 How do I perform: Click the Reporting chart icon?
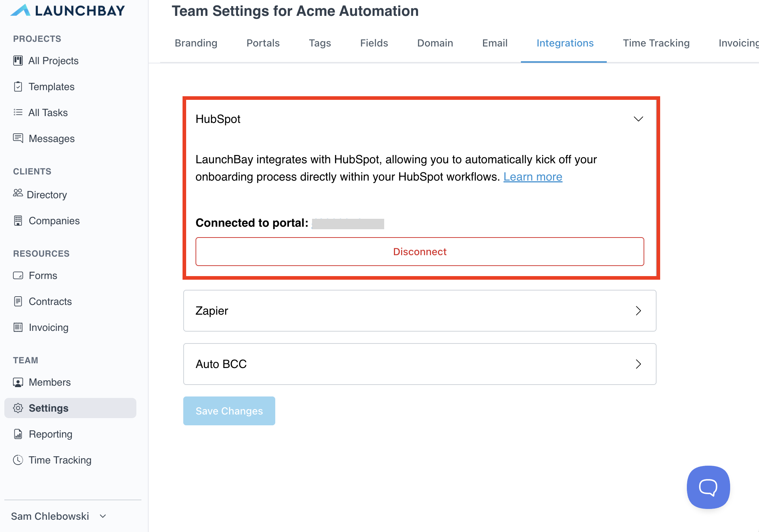18,434
